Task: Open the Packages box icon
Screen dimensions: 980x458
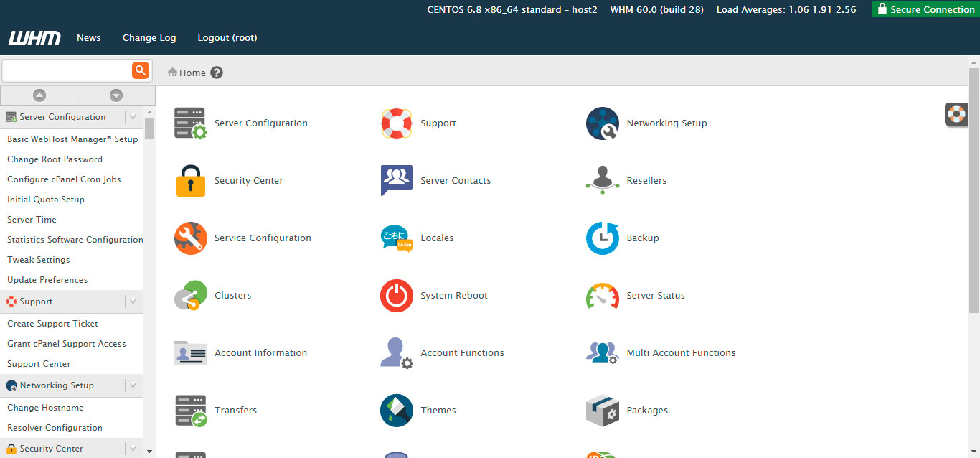Action: (603, 411)
